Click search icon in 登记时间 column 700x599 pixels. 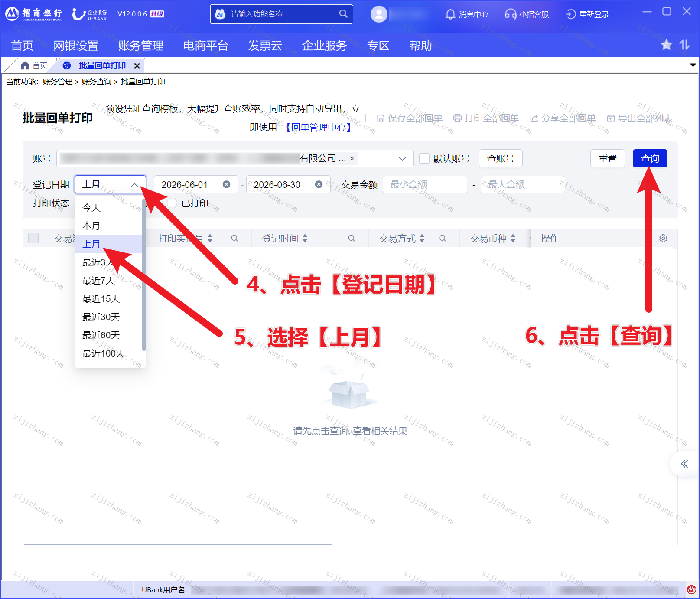(352, 238)
